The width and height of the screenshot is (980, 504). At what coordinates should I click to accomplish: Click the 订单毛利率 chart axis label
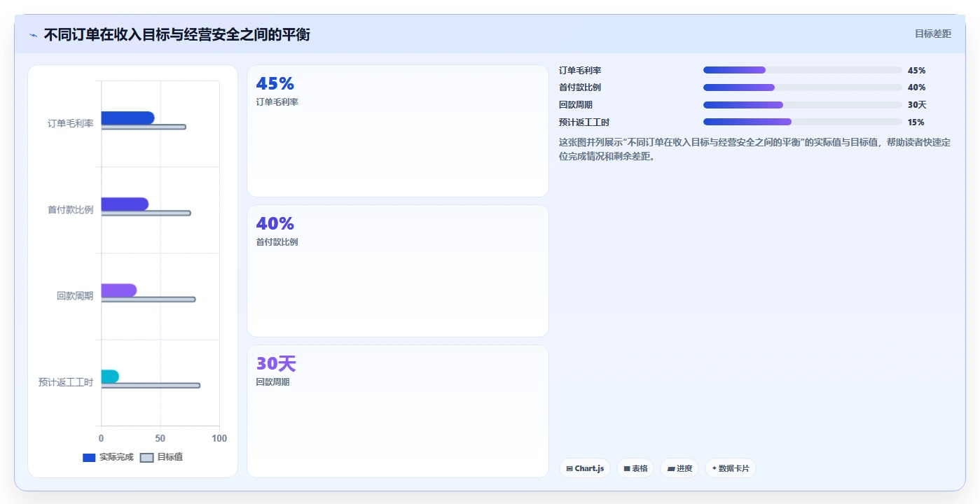click(71, 124)
